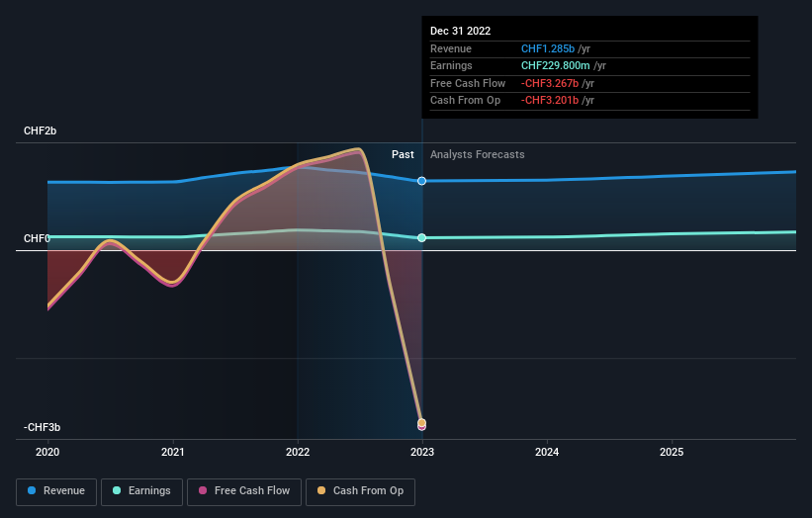Click the CHF2b y-axis label
This screenshot has height=518, width=812.
[x=40, y=130]
